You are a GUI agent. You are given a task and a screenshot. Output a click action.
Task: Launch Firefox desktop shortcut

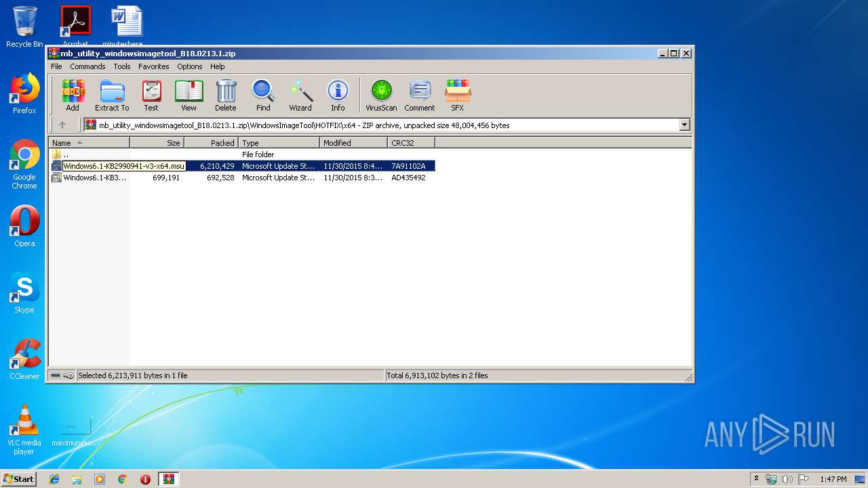click(x=24, y=94)
